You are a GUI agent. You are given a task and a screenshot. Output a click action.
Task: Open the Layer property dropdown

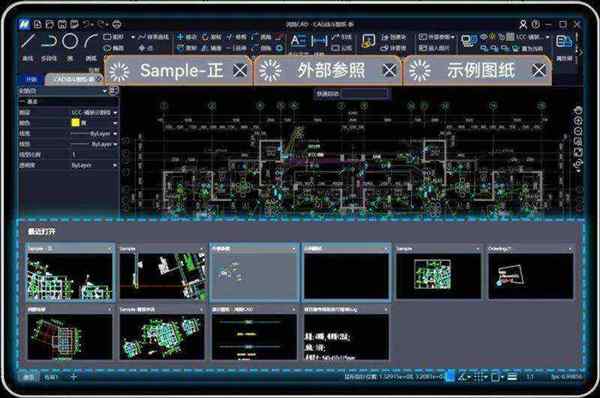click(115, 113)
